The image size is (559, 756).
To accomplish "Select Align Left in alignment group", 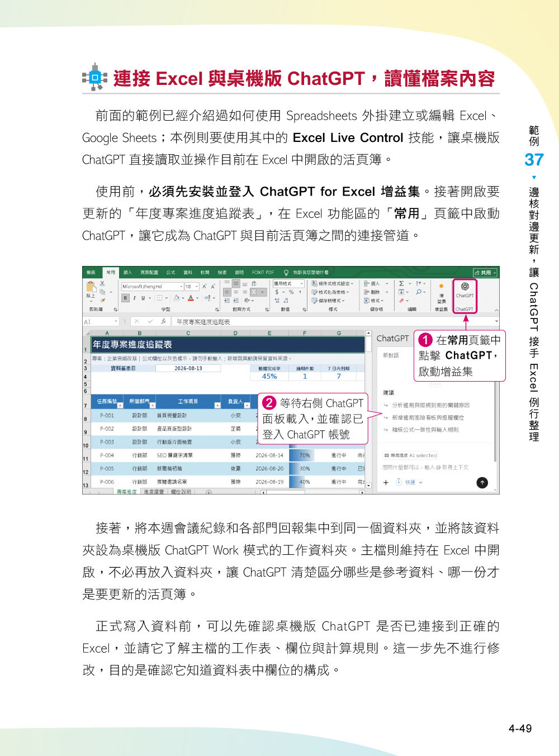I will click(x=227, y=292).
